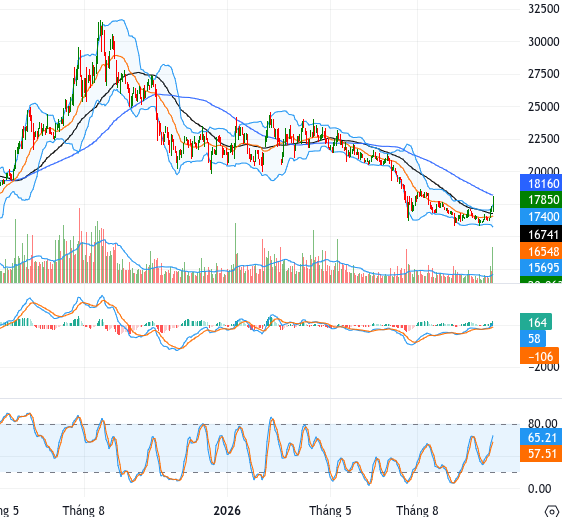Viewport: 562px width, 517px height.
Task: Click the 16548 orange moving average label
Action: 541,251
